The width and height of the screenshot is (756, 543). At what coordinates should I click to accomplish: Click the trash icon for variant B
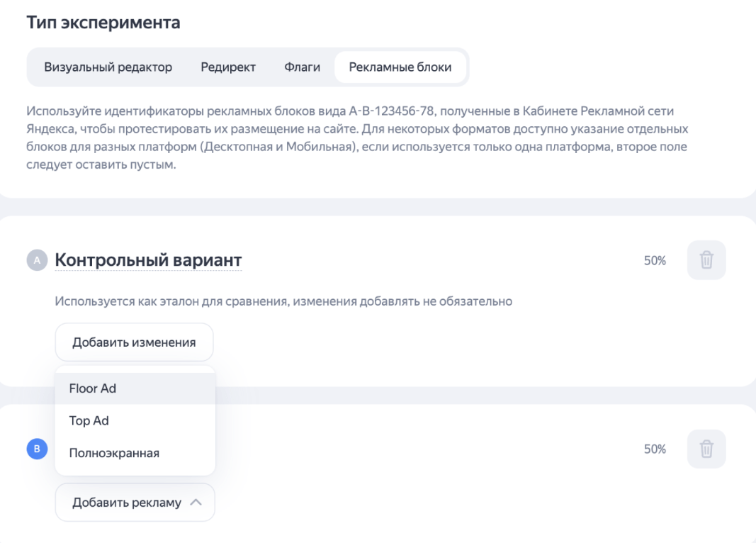706,449
